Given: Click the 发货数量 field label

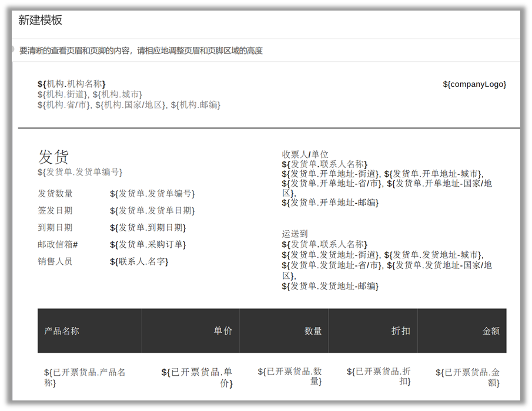Looking at the screenshot, I should click(x=55, y=194).
